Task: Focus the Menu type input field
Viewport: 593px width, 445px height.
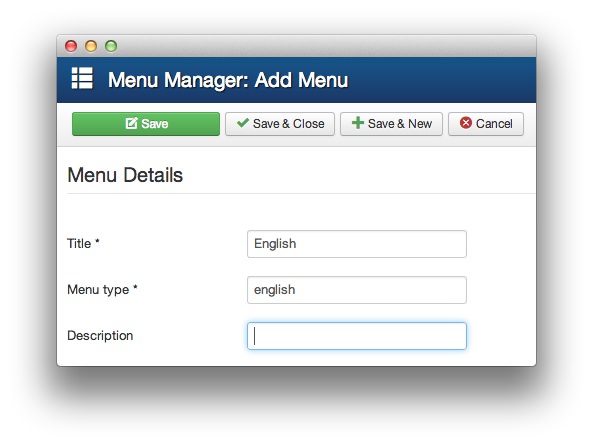Action: 357,290
